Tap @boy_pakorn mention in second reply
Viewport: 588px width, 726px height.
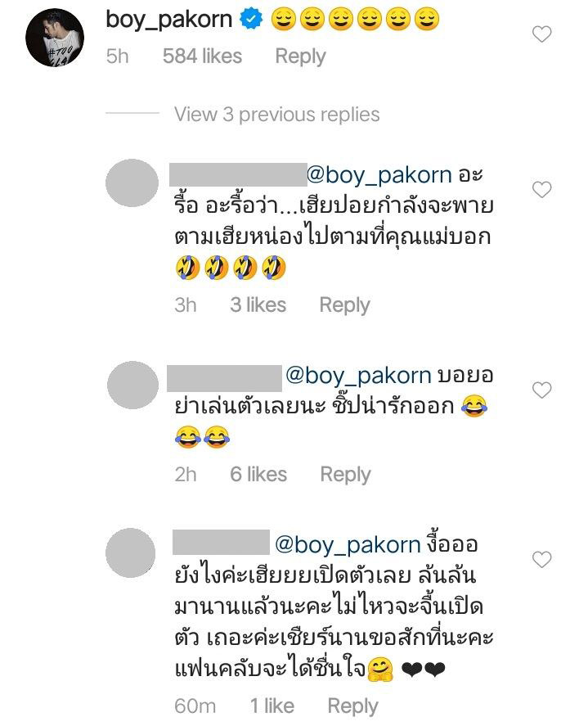click(358, 376)
